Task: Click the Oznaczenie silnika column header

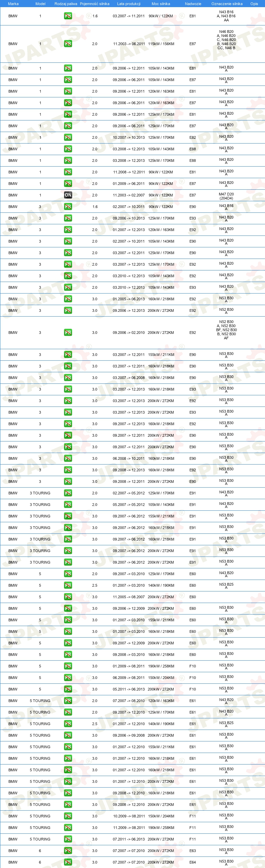Action: (227, 4)
